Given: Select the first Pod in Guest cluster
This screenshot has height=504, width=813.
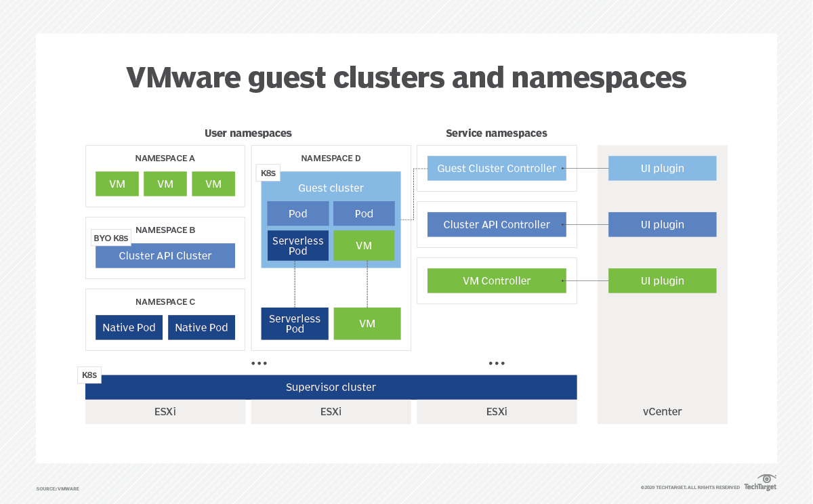Looking at the screenshot, I should click(297, 213).
